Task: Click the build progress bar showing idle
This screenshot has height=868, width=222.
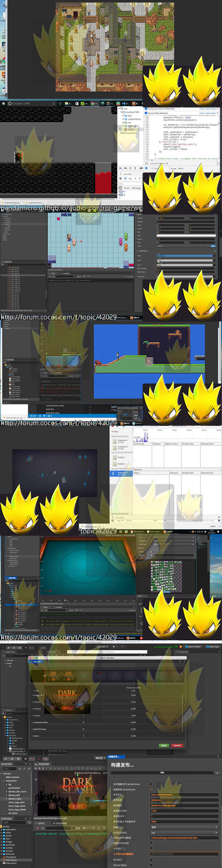Action: [x=163, y=773]
